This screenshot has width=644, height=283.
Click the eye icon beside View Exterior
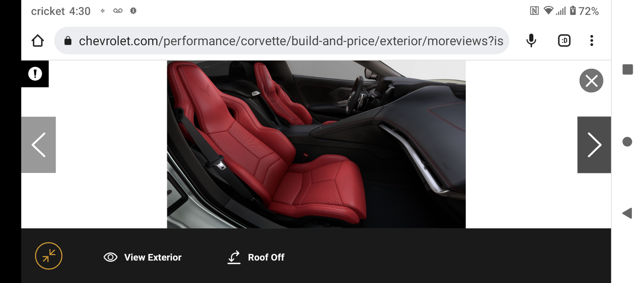click(110, 257)
